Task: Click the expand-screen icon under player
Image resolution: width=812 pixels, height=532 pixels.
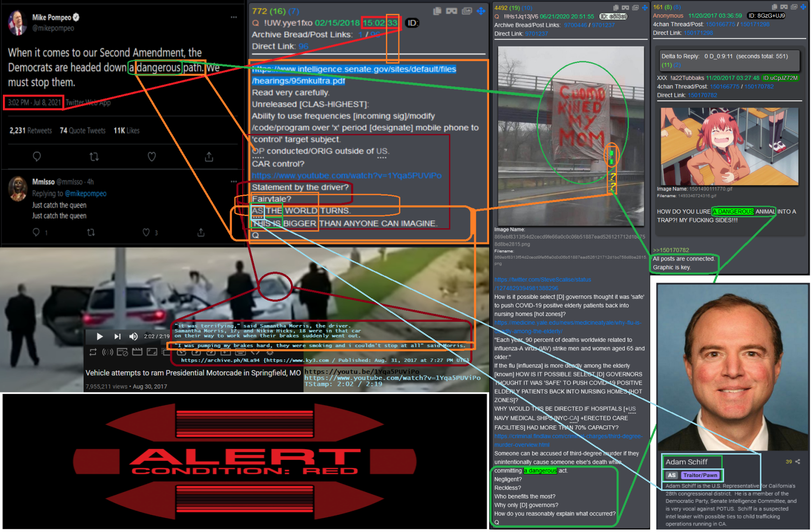Action: point(152,352)
